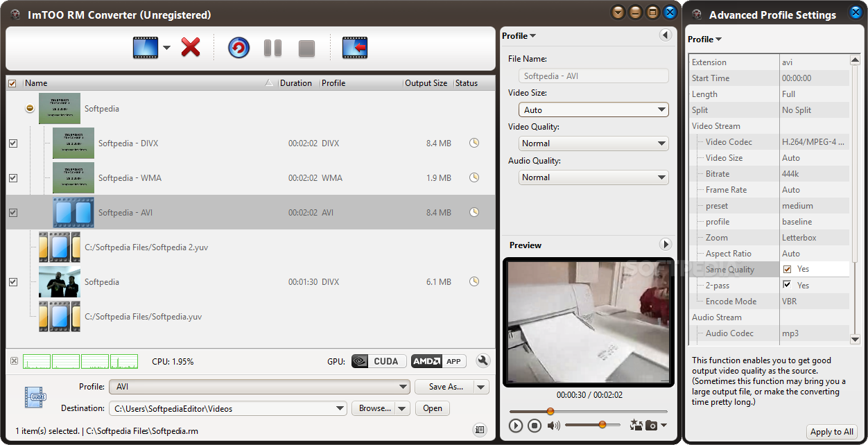Uncheck the Softpedia - DIVX checkbox
Viewport: 868px width, 445px height.
[x=13, y=143]
